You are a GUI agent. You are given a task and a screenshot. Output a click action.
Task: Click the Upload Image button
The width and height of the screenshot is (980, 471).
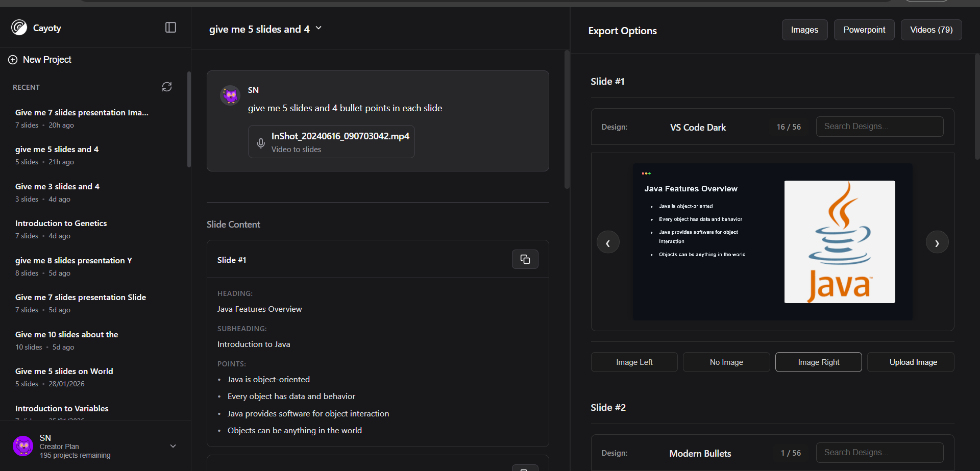pos(911,362)
